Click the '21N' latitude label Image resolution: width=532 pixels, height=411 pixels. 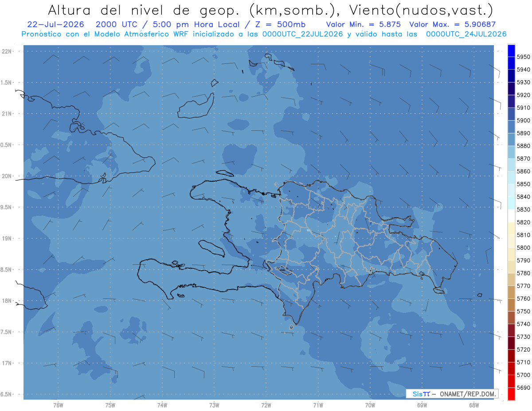click(x=6, y=114)
